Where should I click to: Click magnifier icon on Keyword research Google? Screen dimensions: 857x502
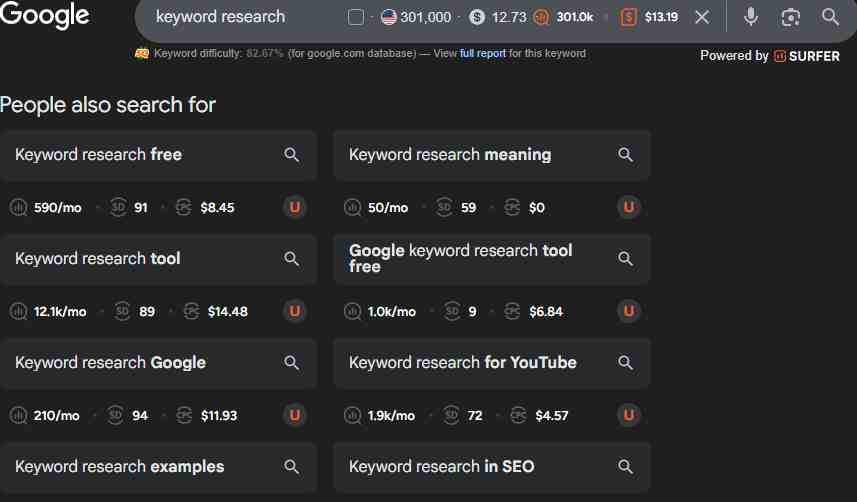[292, 363]
